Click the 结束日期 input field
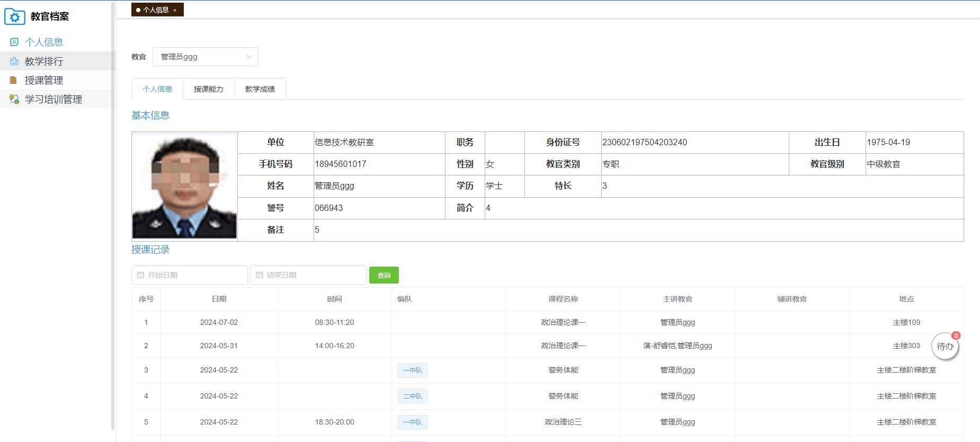This screenshot has height=442, width=980. [308, 275]
